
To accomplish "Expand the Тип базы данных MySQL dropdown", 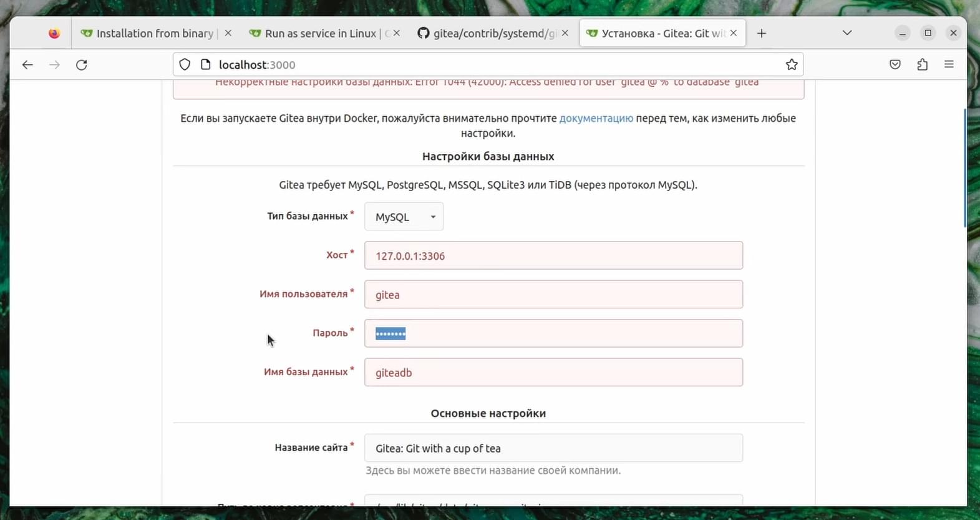I will coord(404,217).
